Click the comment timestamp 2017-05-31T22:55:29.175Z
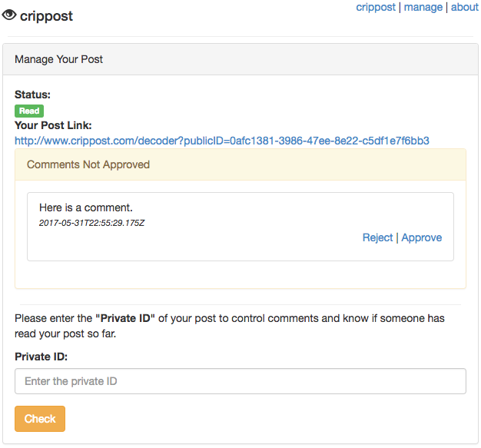Image resolution: width=481 pixels, height=448 pixels. pyautogui.click(x=91, y=223)
